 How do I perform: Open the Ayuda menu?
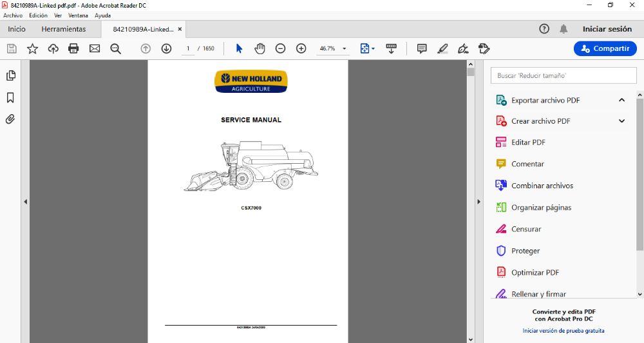[x=102, y=15]
